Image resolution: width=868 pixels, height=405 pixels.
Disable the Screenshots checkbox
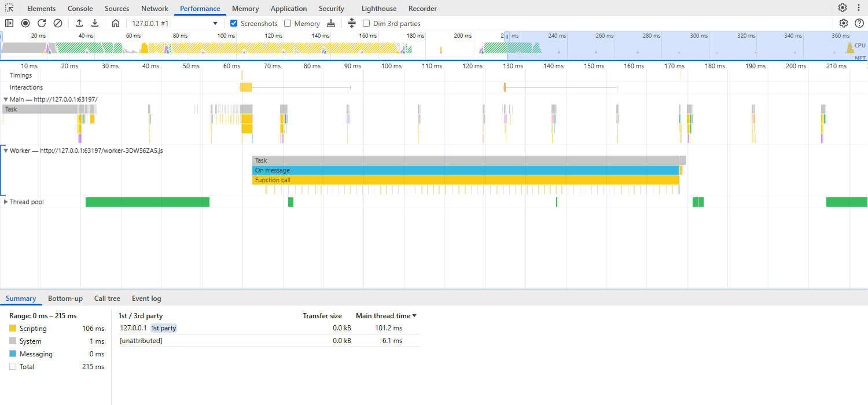coord(234,23)
